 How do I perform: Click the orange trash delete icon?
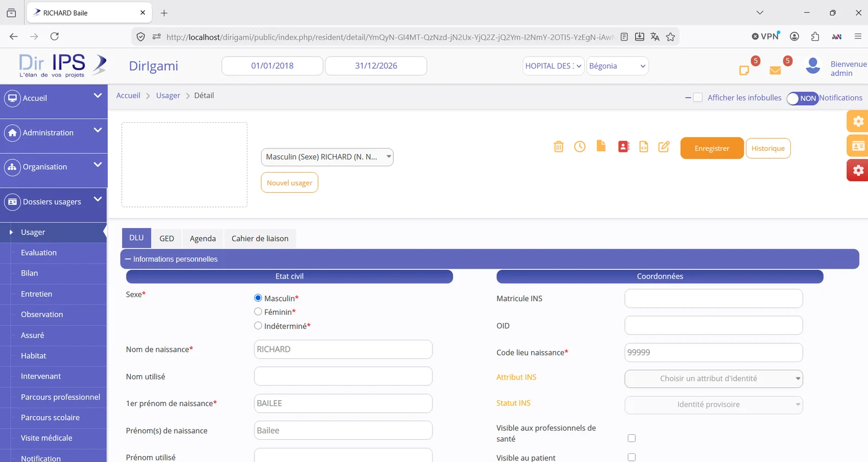pos(558,147)
